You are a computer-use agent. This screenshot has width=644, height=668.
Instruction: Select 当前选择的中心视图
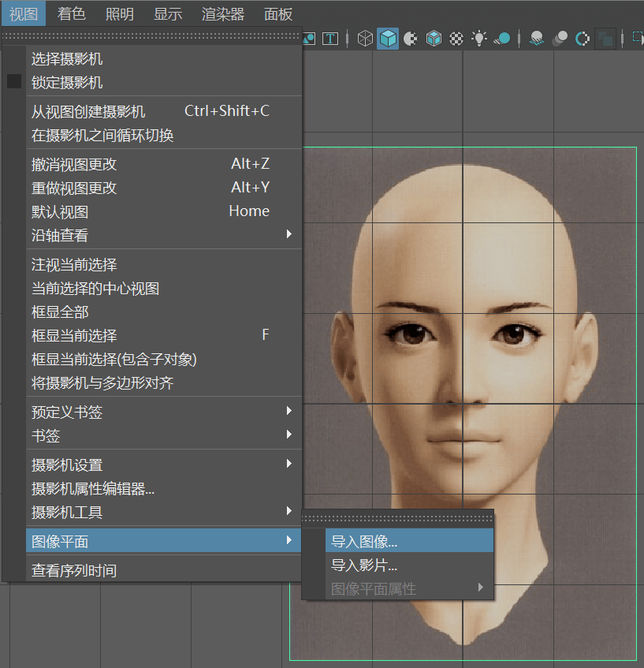coord(164,289)
